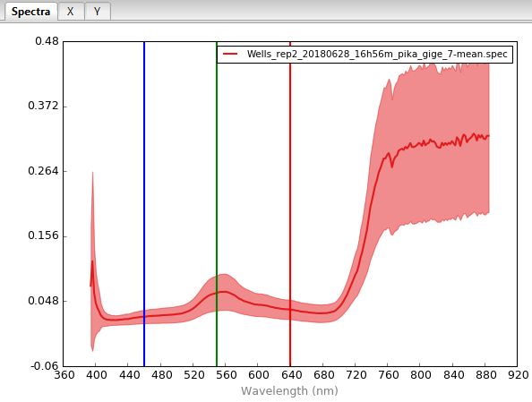Click the 640 wavelength tick label

(x=291, y=375)
